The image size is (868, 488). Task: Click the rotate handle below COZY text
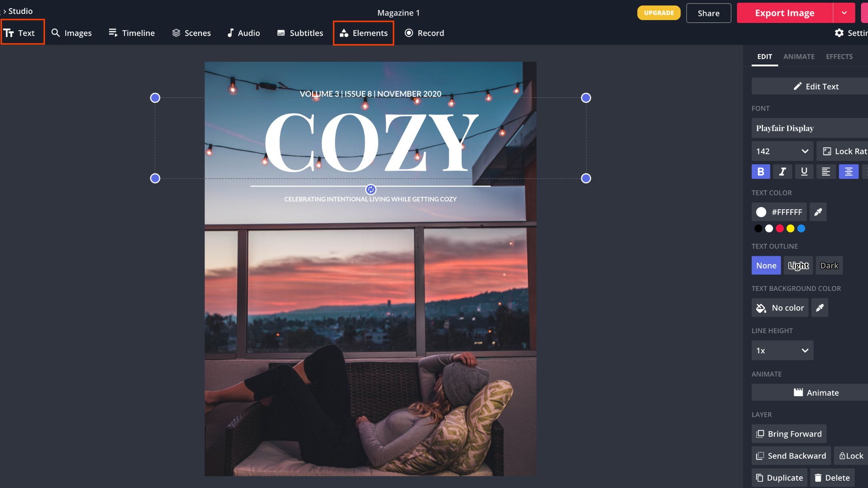pos(371,190)
